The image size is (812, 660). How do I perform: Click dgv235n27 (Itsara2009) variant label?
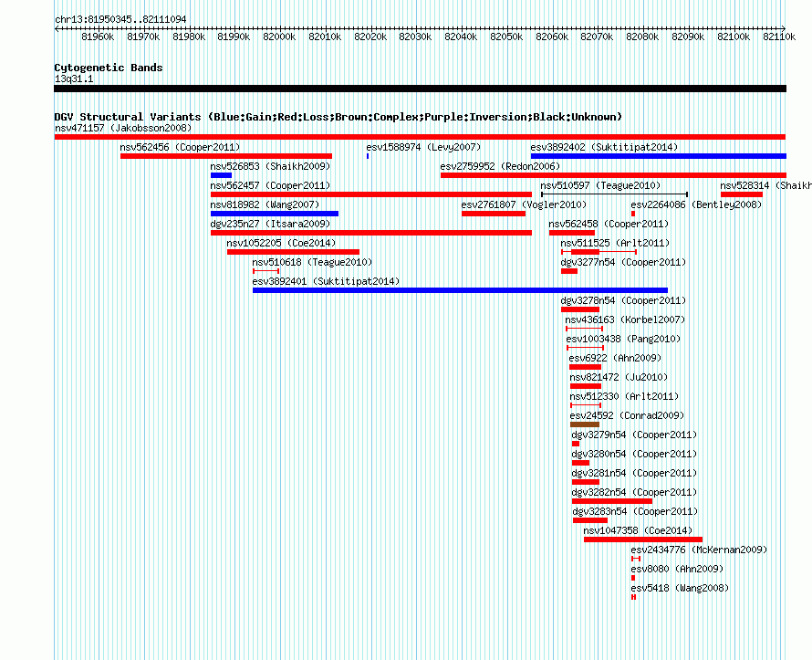pyautogui.click(x=270, y=224)
